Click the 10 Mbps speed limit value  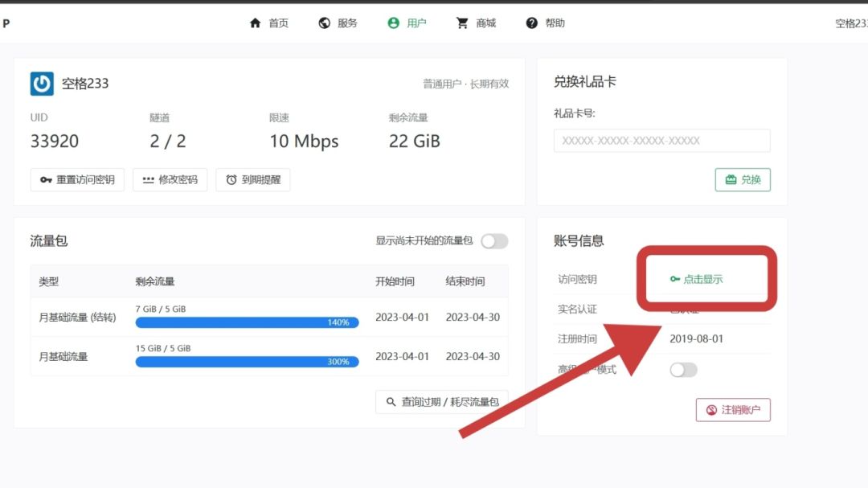coord(304,141)
